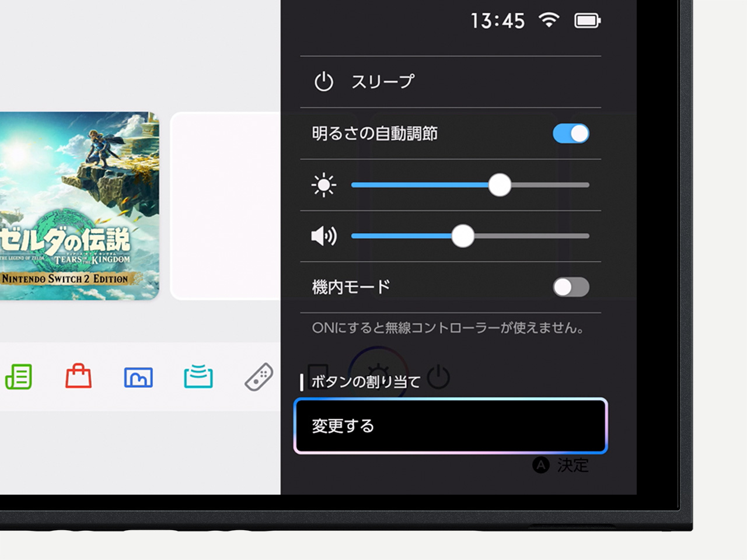
Task: Click the A 決定 confirm prompt
Action: pyautogui.click(x=560, y=465)
